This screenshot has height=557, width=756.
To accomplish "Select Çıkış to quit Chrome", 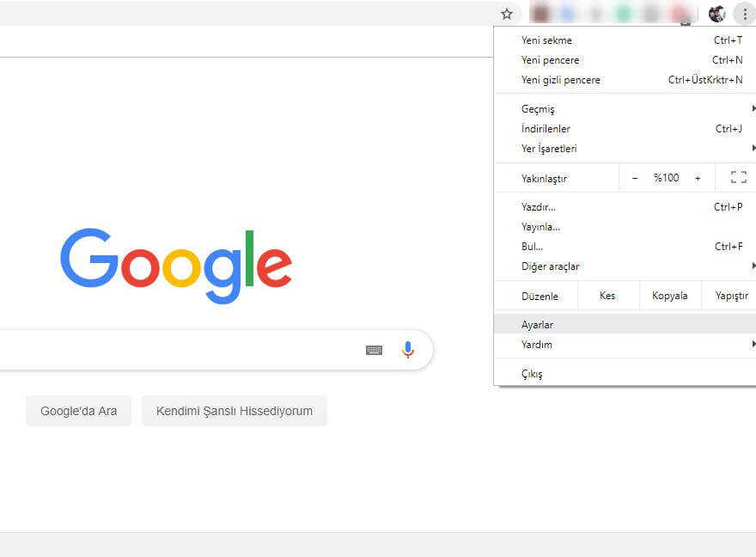I will (625, 374).
